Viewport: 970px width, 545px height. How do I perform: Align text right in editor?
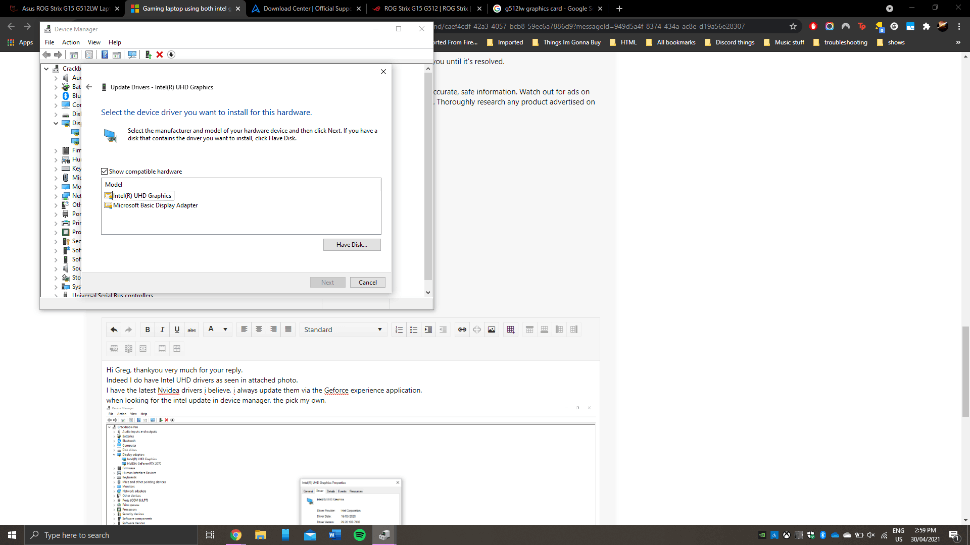pyautogui.click(x=273, y=330)
